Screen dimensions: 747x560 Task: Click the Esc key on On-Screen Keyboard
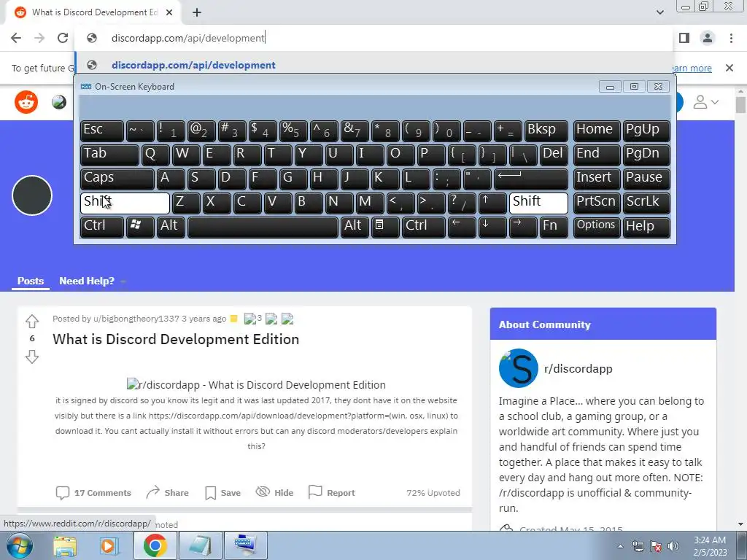pos(102,131)
